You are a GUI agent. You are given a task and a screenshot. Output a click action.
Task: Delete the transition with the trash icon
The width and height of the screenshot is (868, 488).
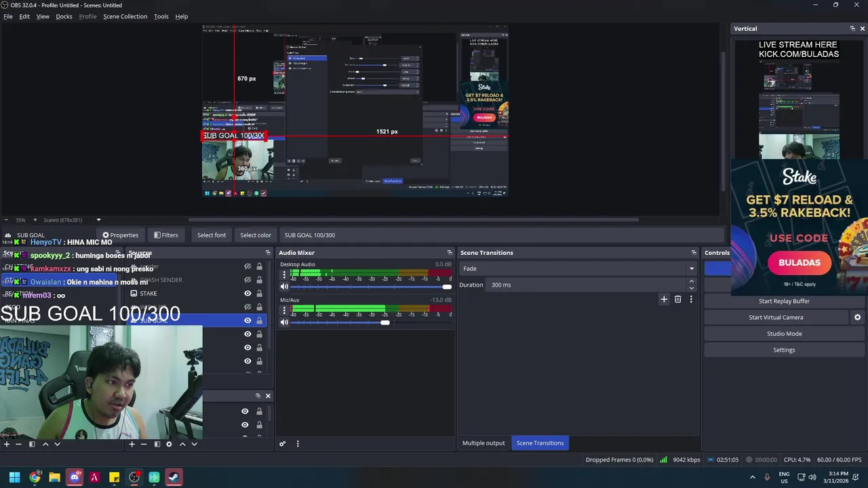pos(677,299)
